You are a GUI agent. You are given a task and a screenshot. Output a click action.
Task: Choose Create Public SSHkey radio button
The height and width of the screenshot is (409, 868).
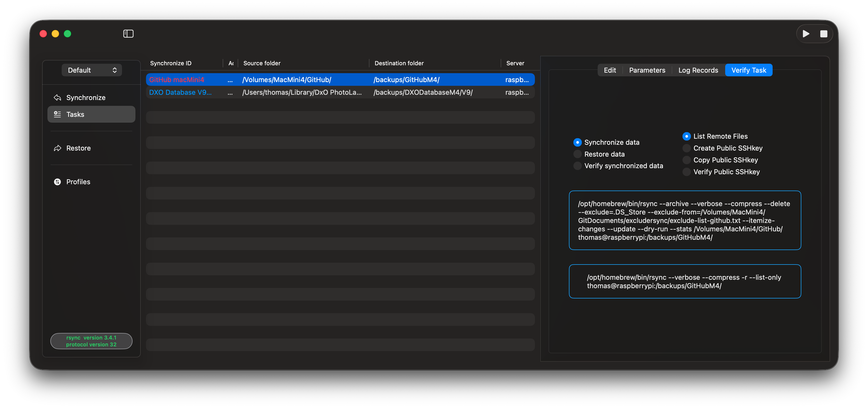point(686,148)
